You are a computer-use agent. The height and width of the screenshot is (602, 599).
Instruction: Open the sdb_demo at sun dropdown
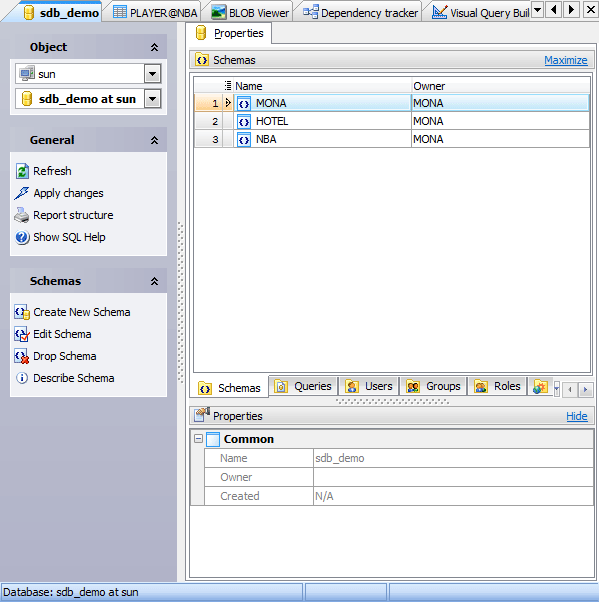coord(152,99)
